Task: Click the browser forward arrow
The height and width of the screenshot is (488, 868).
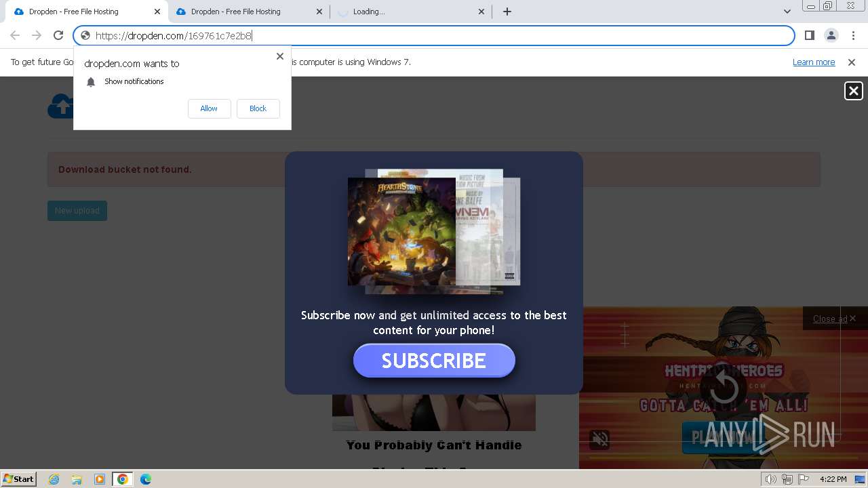Action: pos(37,35)
